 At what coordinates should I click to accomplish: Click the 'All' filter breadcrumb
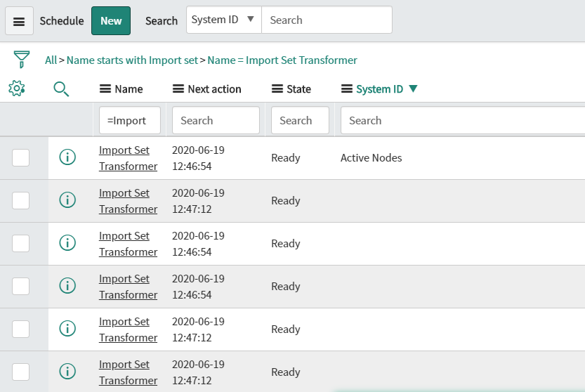[x=51, y=60]
